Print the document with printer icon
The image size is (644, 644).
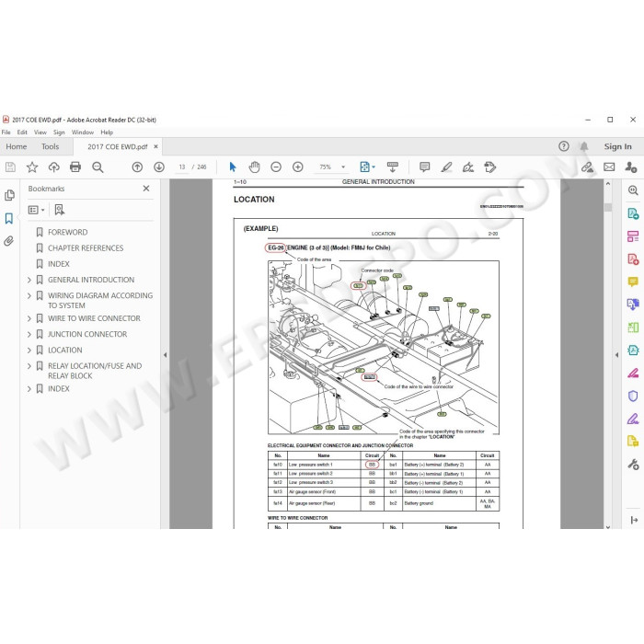pyautogui.click(x=75, y=167)
